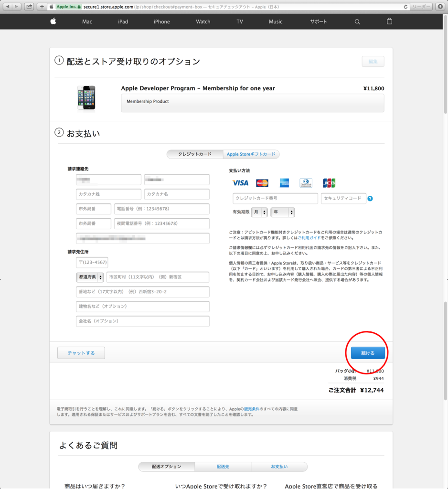This screenshot has height=489, width=448.
Task: Focus the クレジットカード番号 field
Action: 275,198
